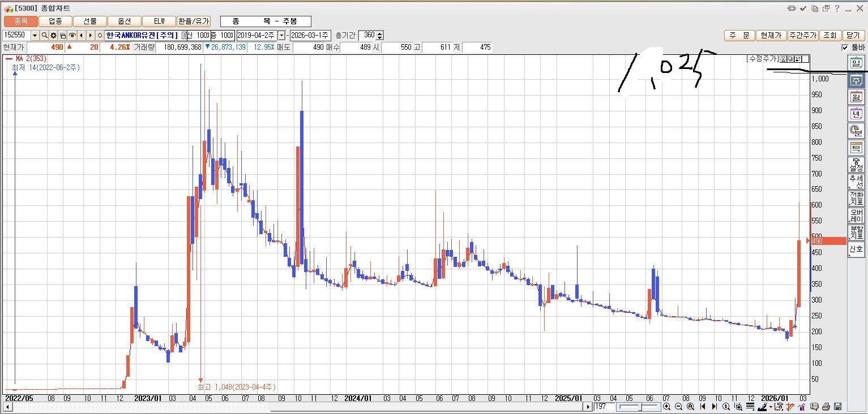Open the start date 2019-04-2주 dropdown
This screenshot has width=868, height=414.
tap(281, 36)
